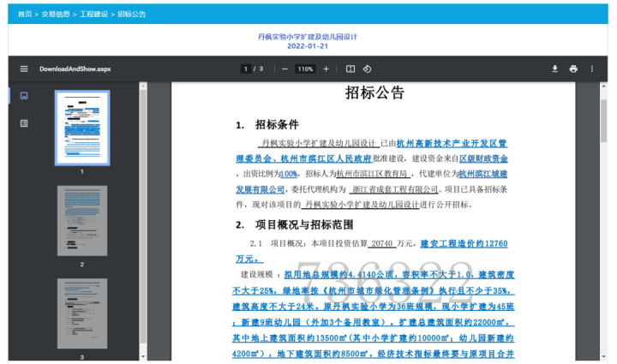617x364 pixels.
Task: Click the date 2022-01-21
Action: (308, 46)
